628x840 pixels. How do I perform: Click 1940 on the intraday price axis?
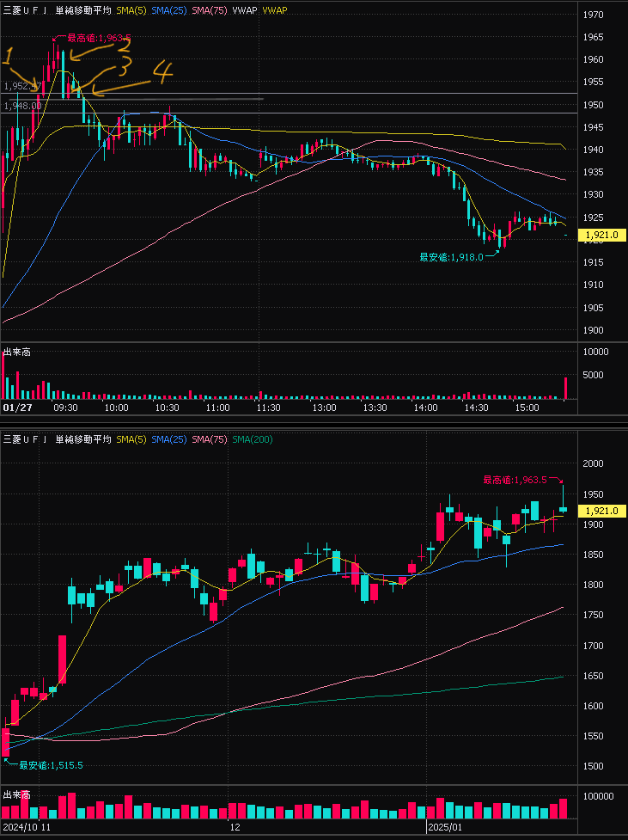click(593, 150)
